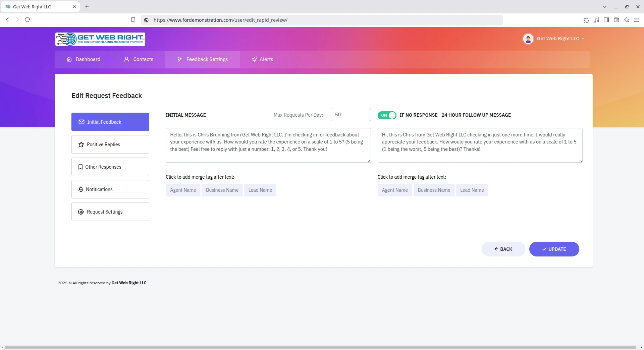This screenshot has height=350, width=644.
Task: Select the Positive Replies tab
Action: 110,144
